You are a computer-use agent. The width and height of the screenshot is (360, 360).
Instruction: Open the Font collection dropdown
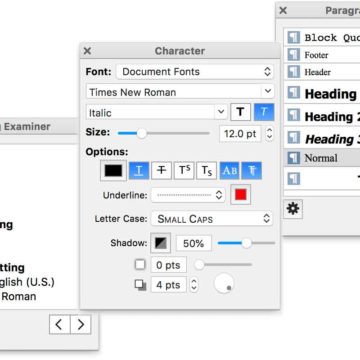[x=195, y=72]
